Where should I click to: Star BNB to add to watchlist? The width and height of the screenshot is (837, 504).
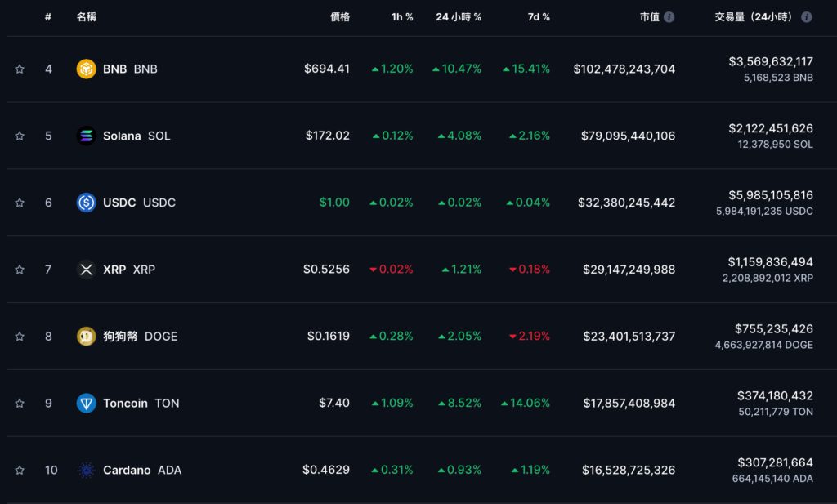20,69
